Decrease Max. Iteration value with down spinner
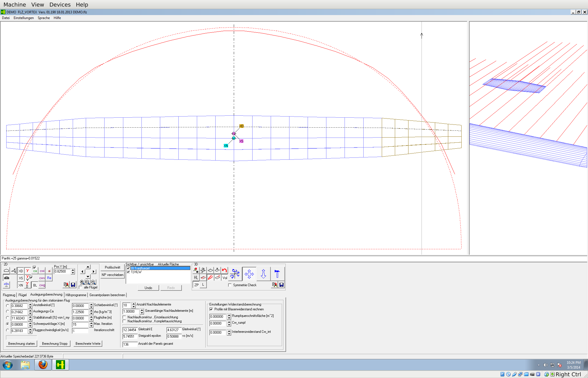The image size is (588, 378). (91, 326)
